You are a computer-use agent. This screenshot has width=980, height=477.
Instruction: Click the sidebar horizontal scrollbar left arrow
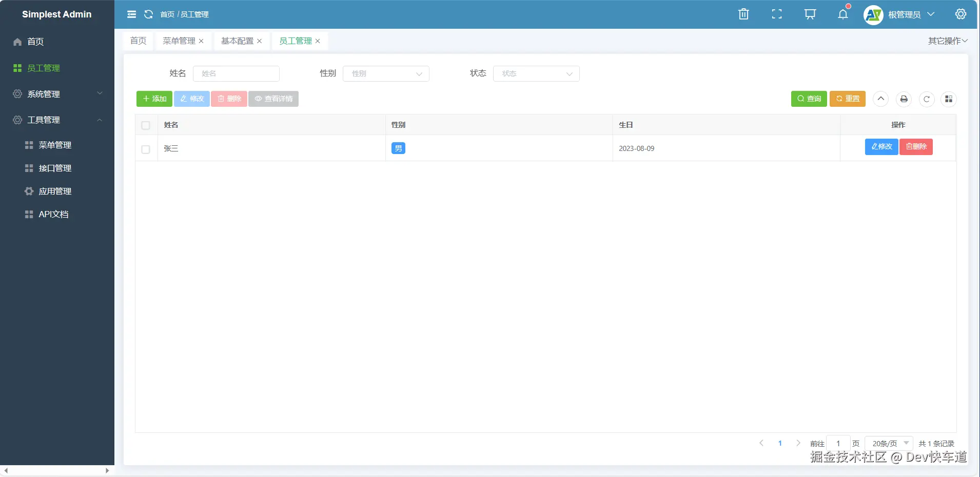tap(6, 471)
